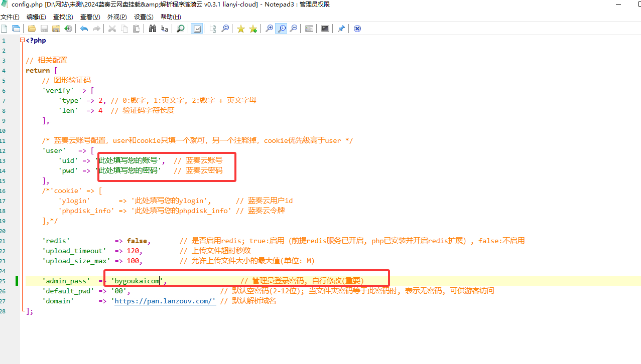This screenshot has height=364, width=641.
Task: Open the 设置(S) menu
Action: [144, 17]
